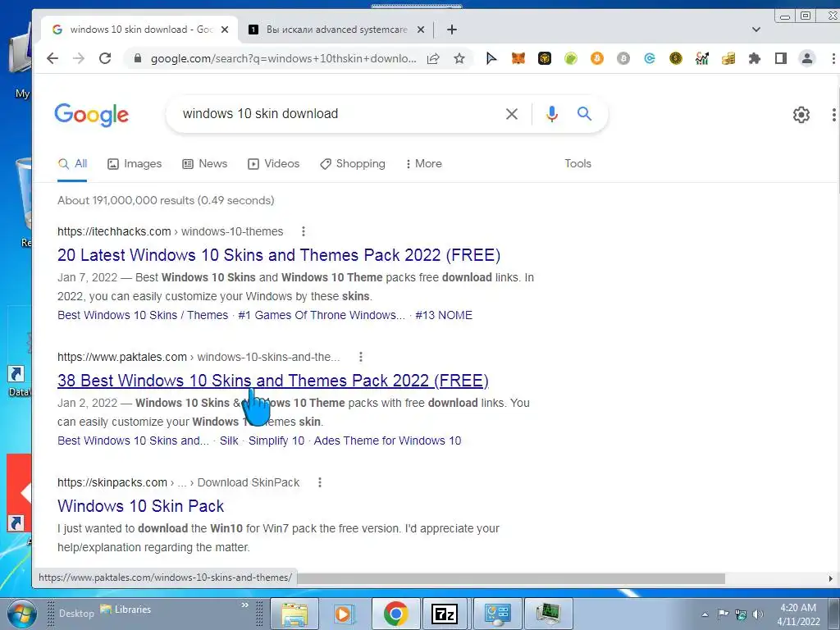Open the 'Windows 10 Skin Pack' result
This screenshot has height=630, width=840.
click(140, 505)
